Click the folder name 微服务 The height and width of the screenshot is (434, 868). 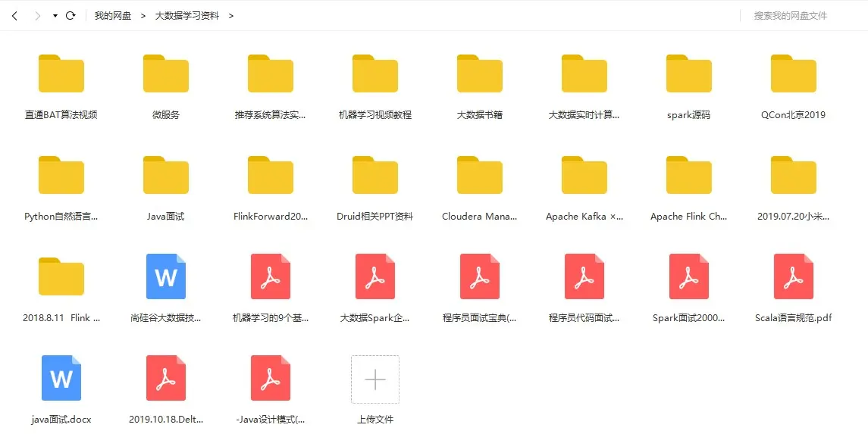coord(165,115)
